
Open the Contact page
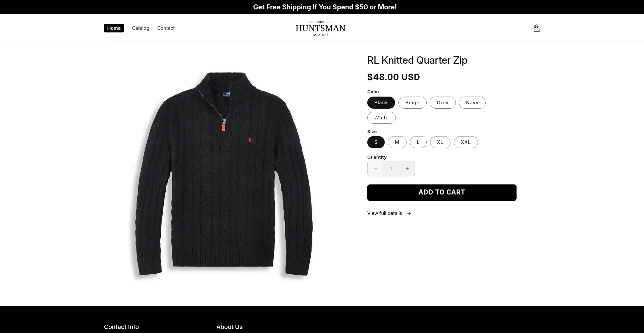[166, 28]
